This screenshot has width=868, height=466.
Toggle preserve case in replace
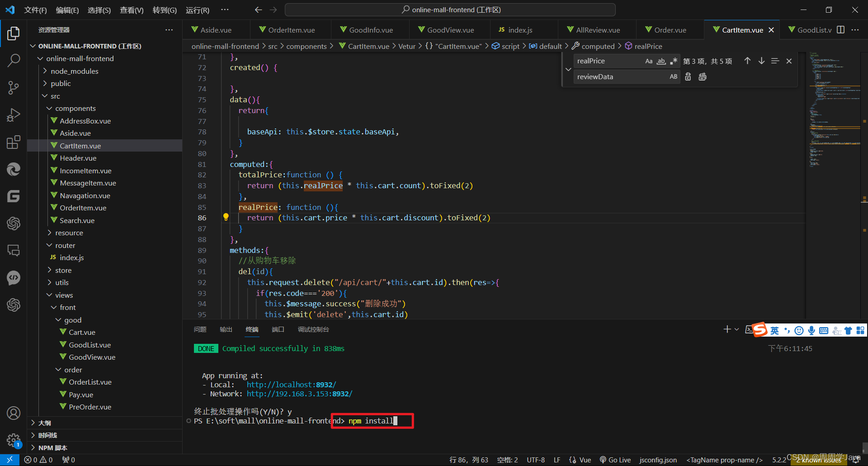tap(674, 77)
